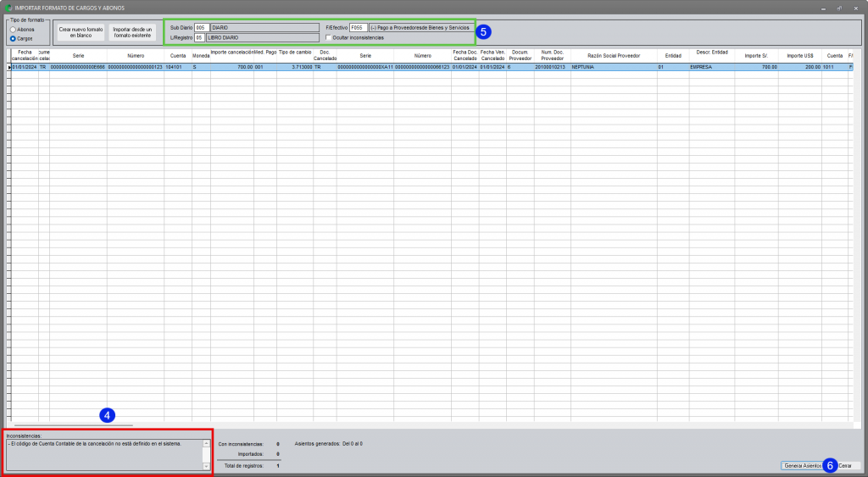The width and height of the screenshot is (868, 477).
Task: Click the L/Registro code field 05
Action: click(x=199, y=37)
